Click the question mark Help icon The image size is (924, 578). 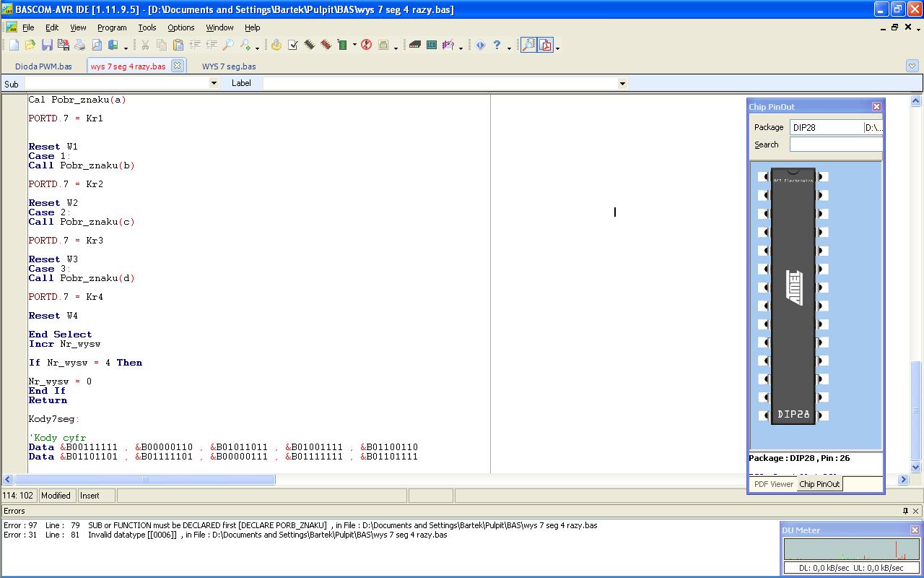pos(497,46)
